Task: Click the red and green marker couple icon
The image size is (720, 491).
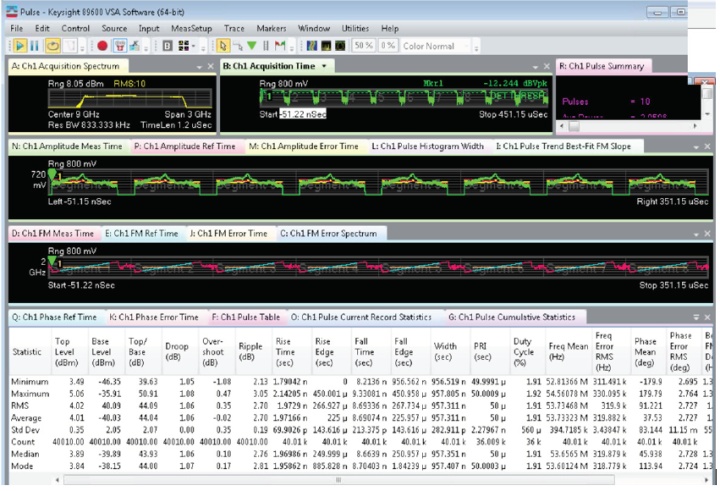Action: [280, 46]
